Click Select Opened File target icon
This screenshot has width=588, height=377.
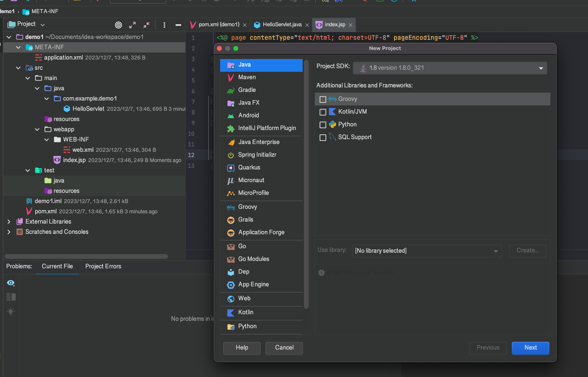point(119,25)
